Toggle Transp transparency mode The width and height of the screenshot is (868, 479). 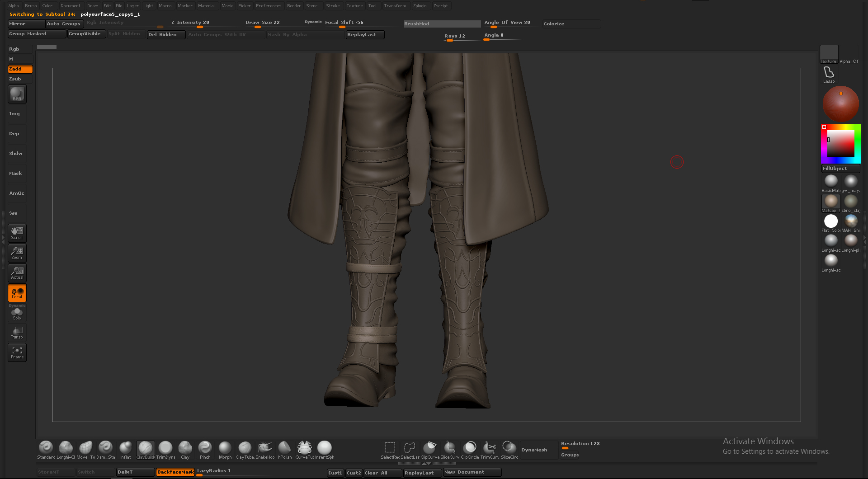[17, 333]
